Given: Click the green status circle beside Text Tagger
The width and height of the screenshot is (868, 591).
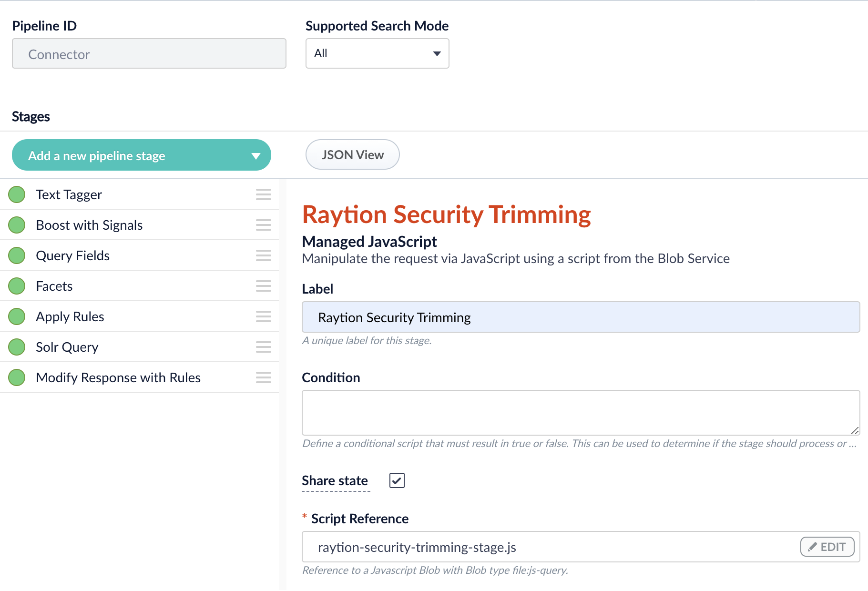Looking at the screenshot, I should pos(16,194).
